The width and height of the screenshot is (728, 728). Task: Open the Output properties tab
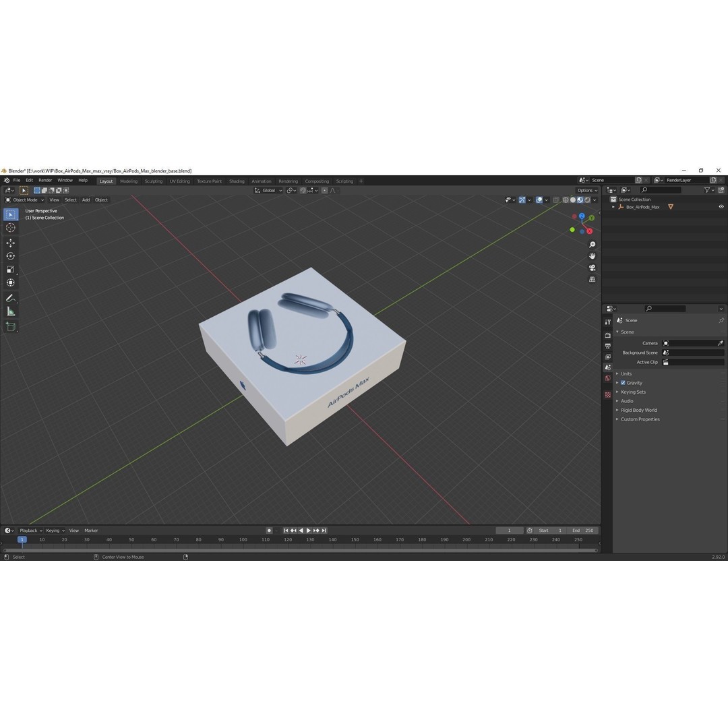click(608, 346)
